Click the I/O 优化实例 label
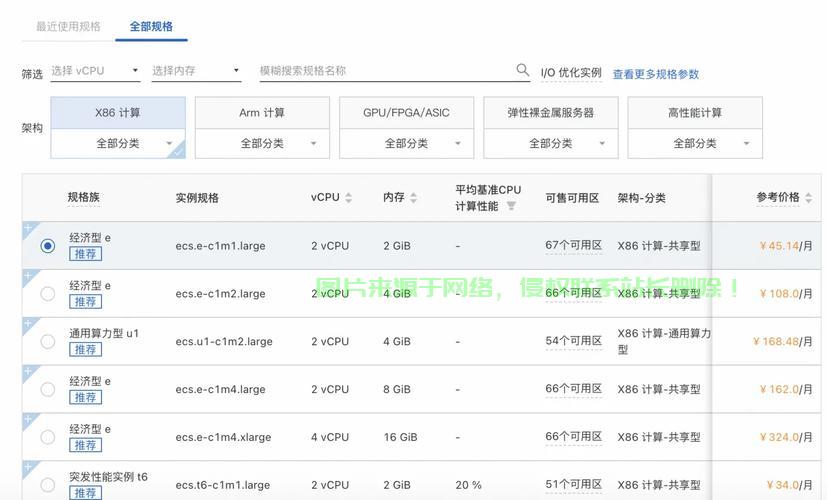827x500 pixels. pos(571,73)
